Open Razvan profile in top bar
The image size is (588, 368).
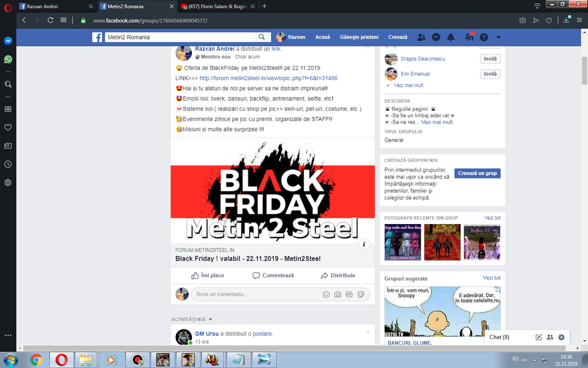[x=291, y=37]
